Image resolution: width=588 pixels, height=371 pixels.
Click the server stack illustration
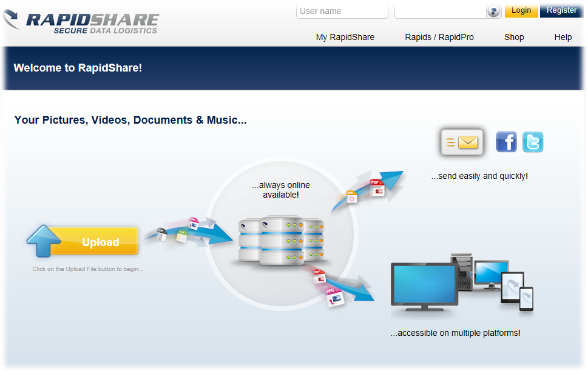[281, 240]
